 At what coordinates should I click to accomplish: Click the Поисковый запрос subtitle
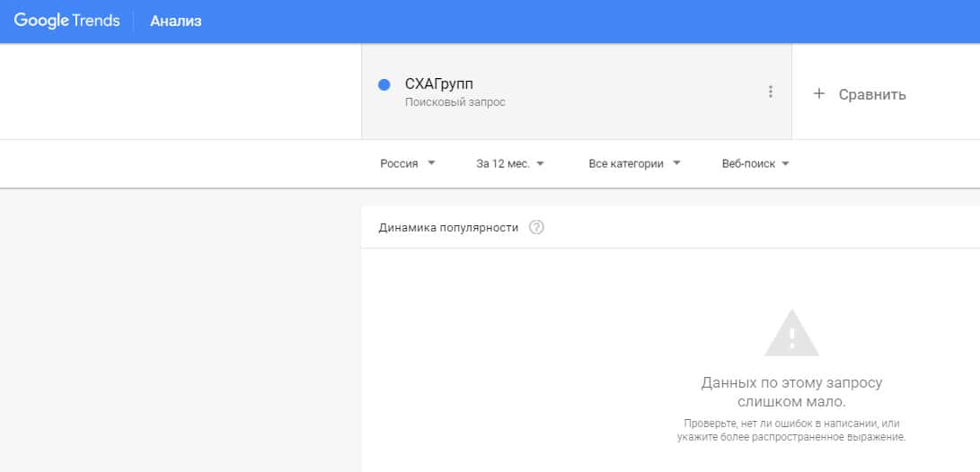pos(455,102)
